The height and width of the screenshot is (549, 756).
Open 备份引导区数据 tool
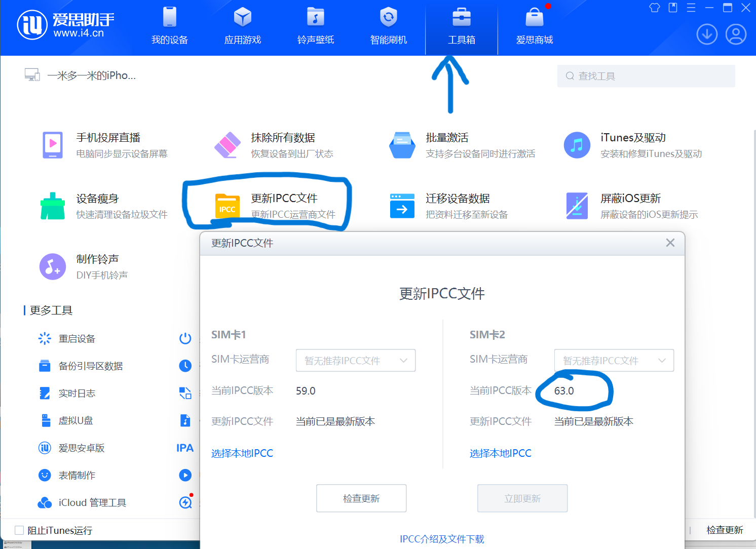81,366
